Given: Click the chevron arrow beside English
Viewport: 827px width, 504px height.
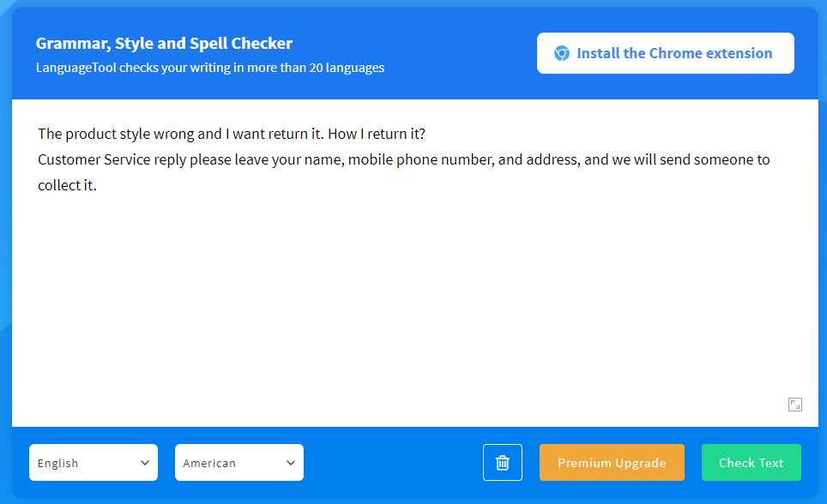Looking at the screenshot, I should pos(144,463).
